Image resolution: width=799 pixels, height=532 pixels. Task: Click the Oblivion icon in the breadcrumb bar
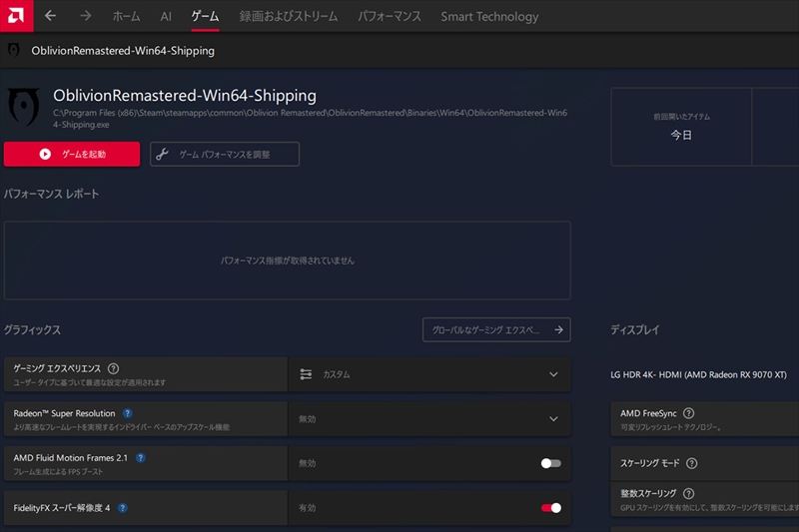point(14,50)
